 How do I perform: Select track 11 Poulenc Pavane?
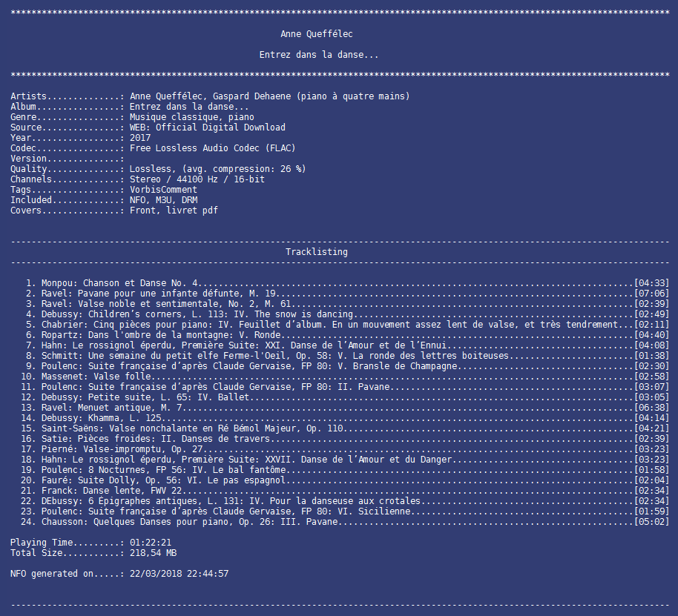(x=345, y=387)
